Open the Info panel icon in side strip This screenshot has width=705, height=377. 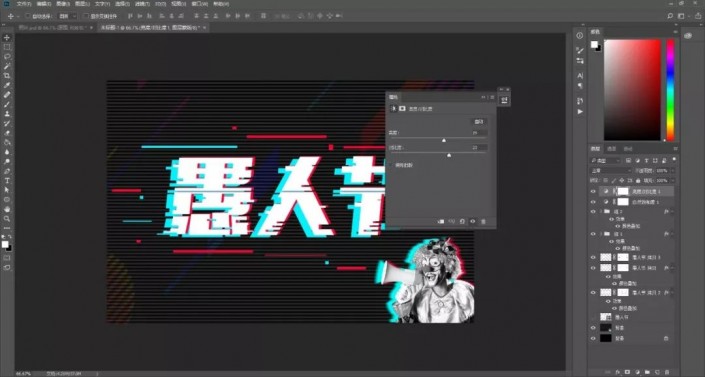point(580,36)
